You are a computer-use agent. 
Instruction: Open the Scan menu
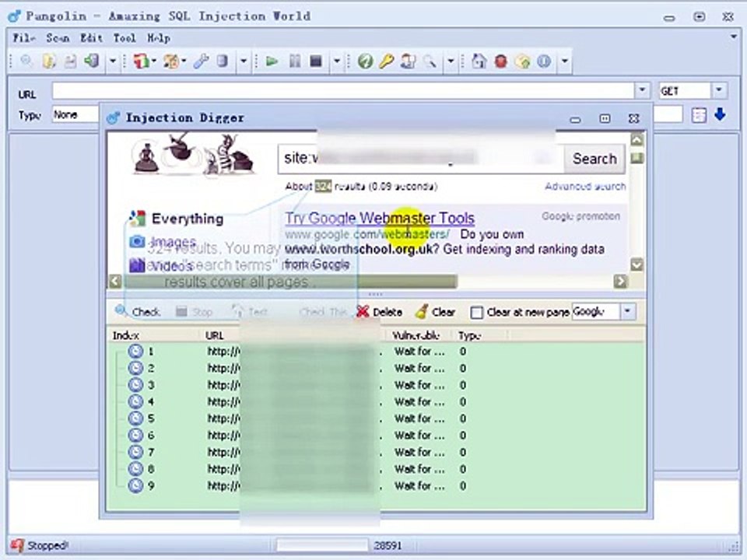tap(58, 37)
